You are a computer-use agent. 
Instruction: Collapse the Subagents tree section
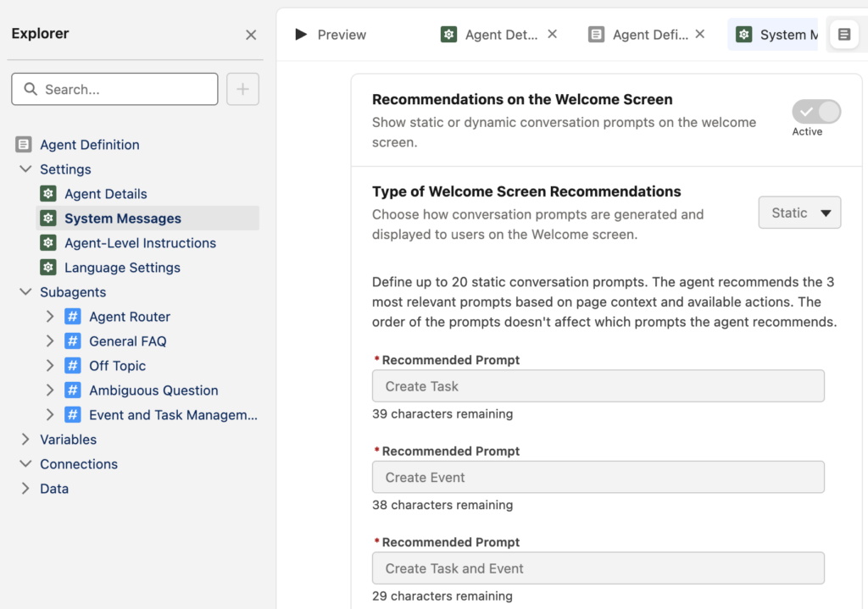(25, 291)
